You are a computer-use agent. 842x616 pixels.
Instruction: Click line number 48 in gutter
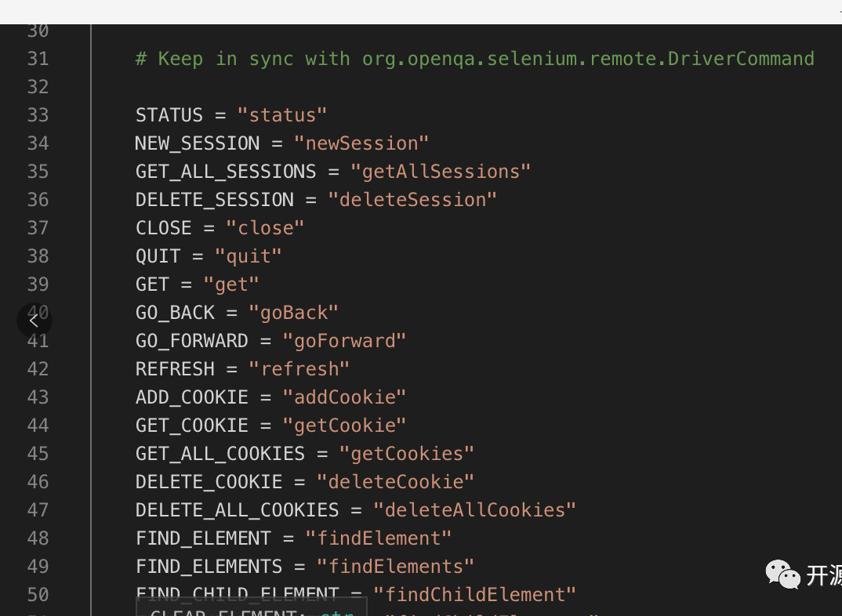tap(38, 538)
